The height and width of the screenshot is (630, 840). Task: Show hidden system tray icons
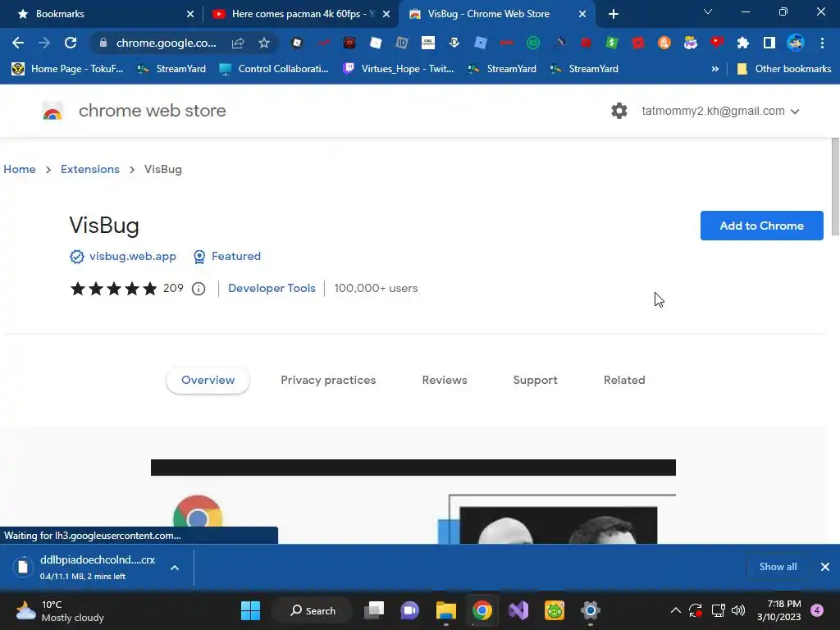coord(676,610)
